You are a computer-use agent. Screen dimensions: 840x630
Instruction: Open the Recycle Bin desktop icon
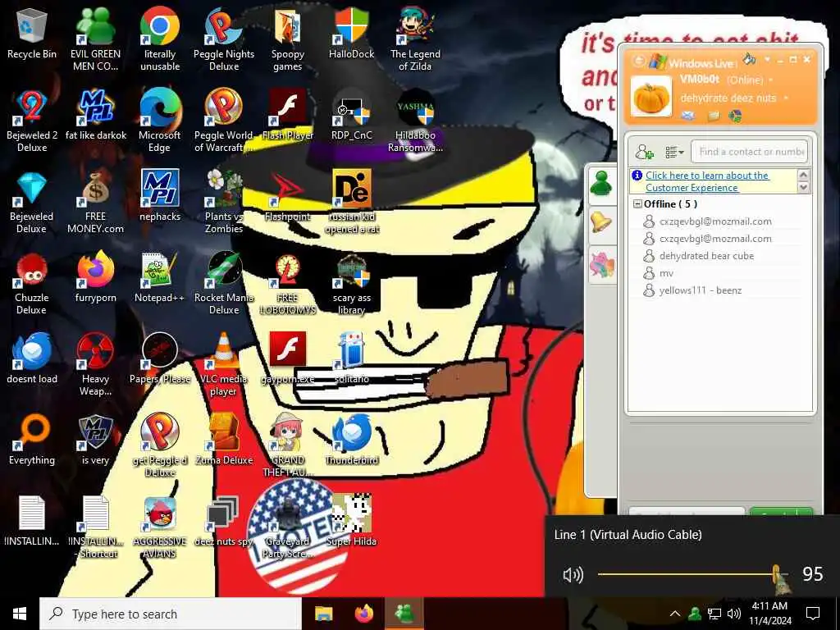coord(32,33)
